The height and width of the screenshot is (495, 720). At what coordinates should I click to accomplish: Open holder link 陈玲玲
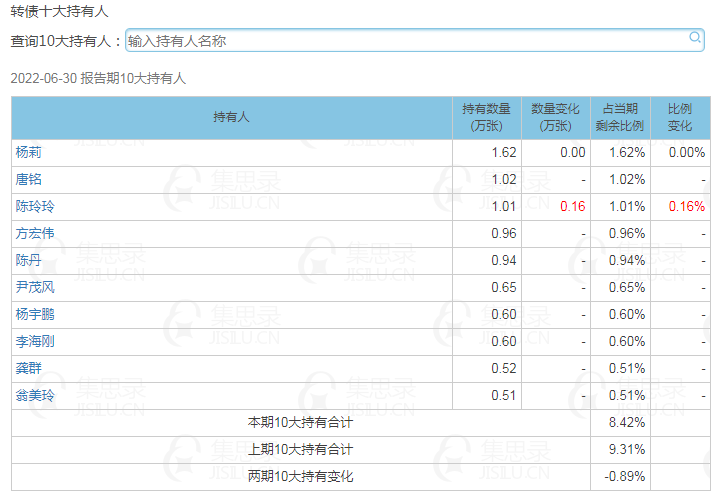pos(35,207)
